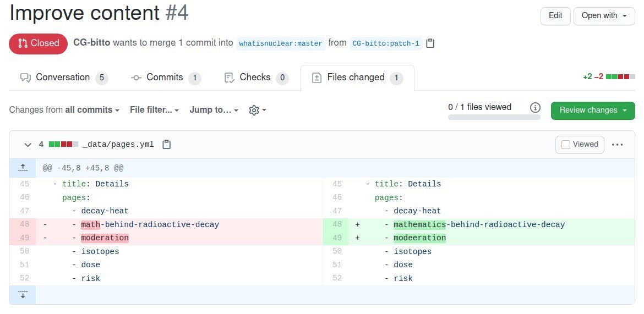Open diff view settings gear
Image resolution: width=644 pixels, height=314 pixels.
point(258,110)
